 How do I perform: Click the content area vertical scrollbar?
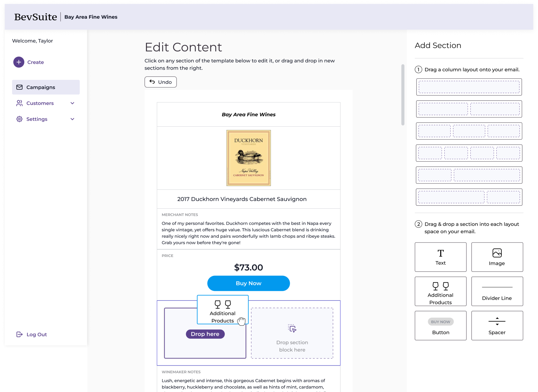tap(403, 95)
